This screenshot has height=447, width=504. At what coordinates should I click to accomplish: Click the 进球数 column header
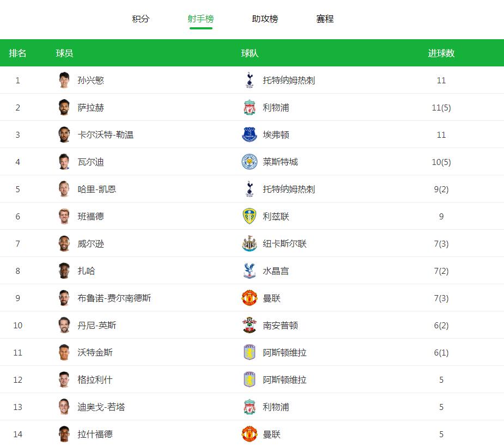(441, 53)
